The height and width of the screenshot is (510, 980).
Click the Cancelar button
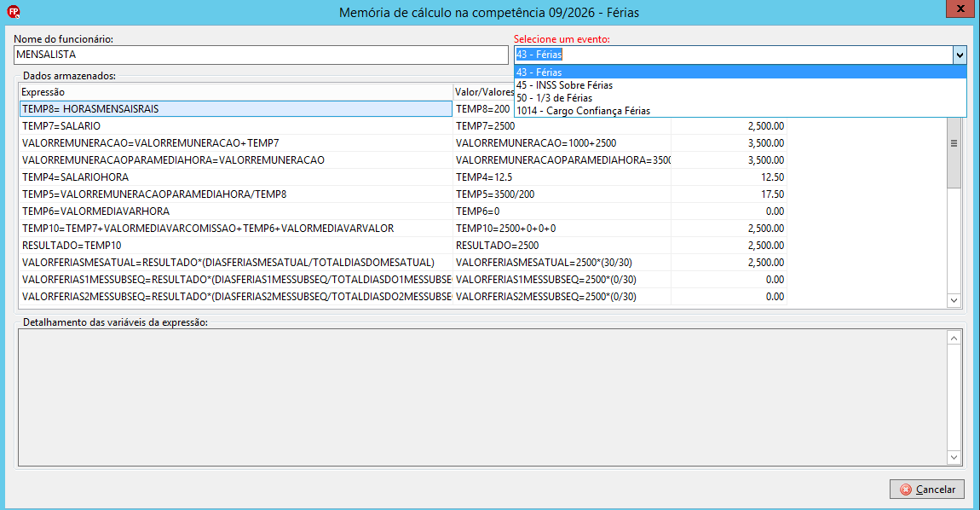click(927, 490)
